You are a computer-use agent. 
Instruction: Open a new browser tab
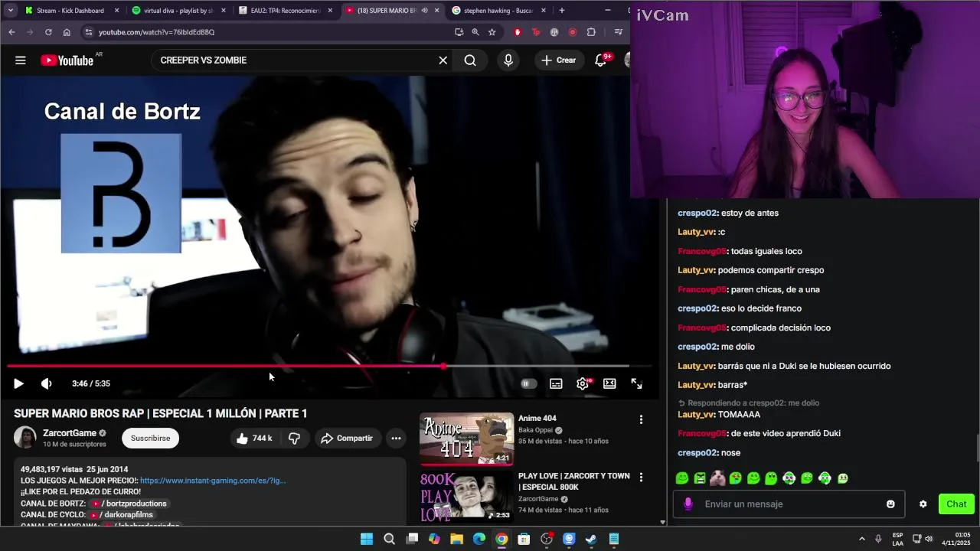(562, 11)
